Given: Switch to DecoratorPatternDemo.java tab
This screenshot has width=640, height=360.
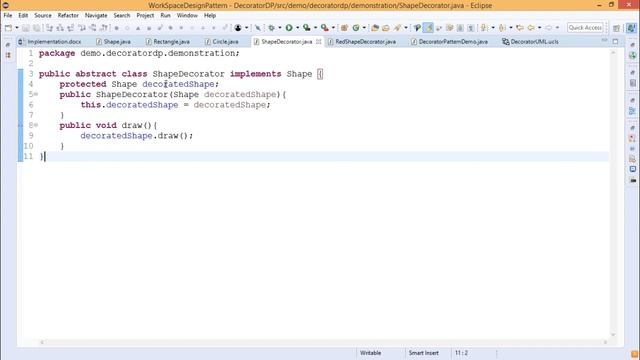Looking at the screenshot, I should pyautogui.click(x=449, y=42).
